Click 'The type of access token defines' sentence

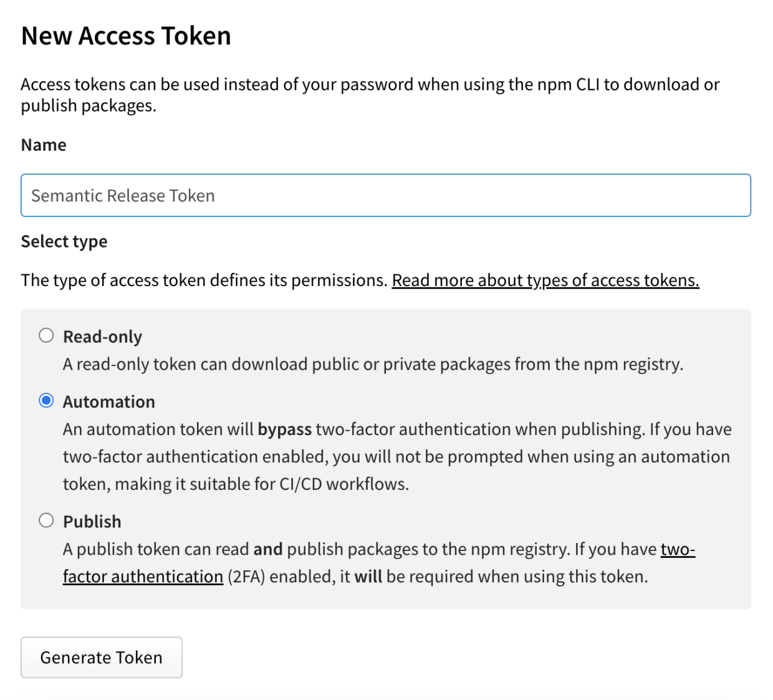tap(204, 280)
